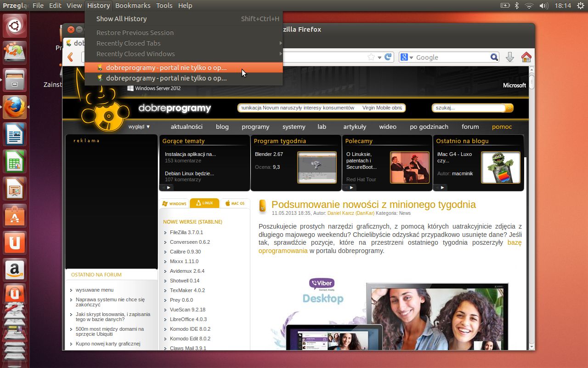The image size is (588, 368).
Task: Open the pomoc navigation link
Action: click(502, 126)
